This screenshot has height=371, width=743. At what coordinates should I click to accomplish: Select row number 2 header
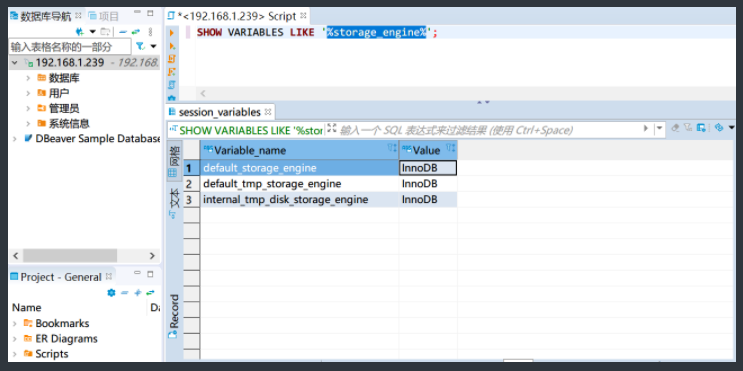(191, 184)
